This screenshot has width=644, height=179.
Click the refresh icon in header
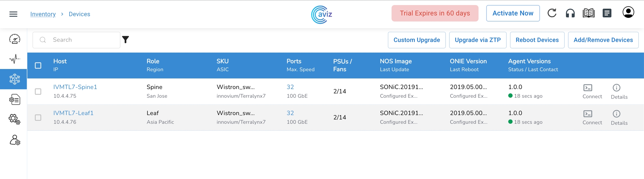[x=552, y=13]
